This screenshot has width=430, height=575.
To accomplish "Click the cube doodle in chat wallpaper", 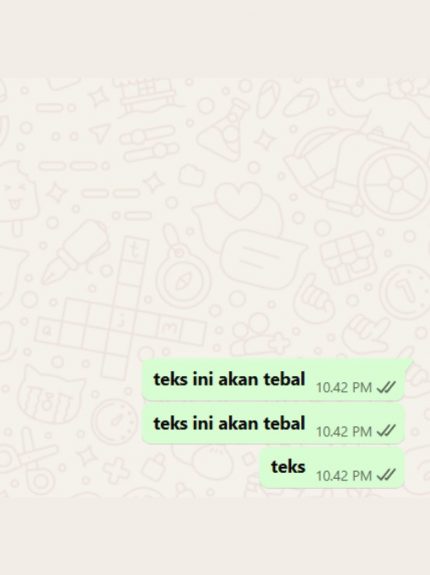I will click(x=348, y=257).
